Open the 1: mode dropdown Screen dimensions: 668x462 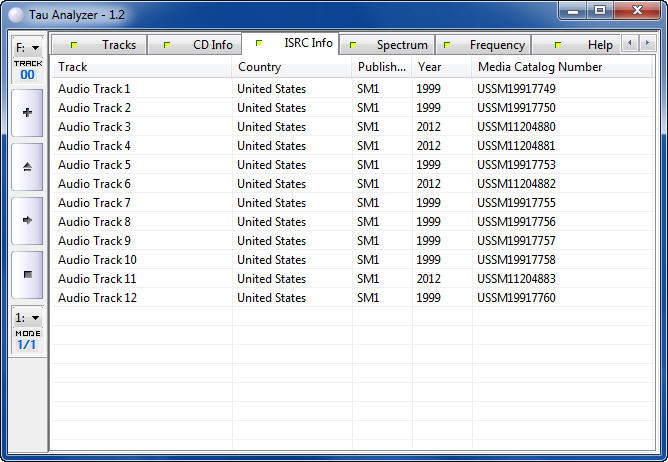click(x=27, y=317)
